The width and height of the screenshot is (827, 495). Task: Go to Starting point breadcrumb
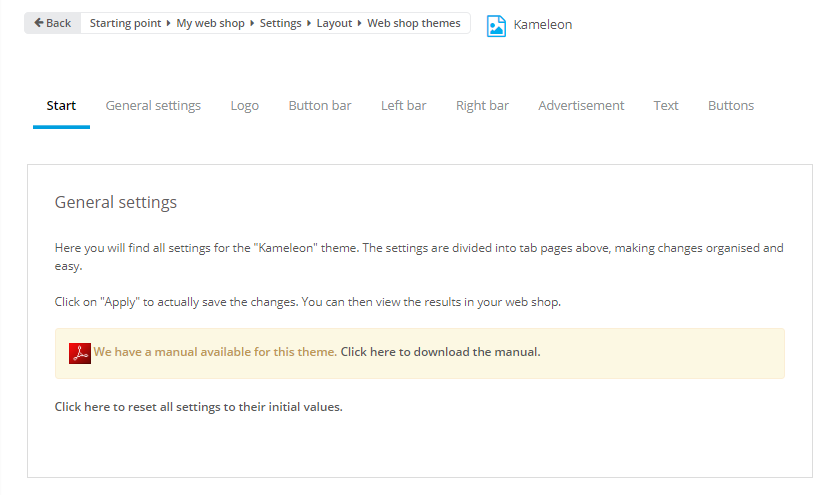pyautogui.click(x=125, y=23)
